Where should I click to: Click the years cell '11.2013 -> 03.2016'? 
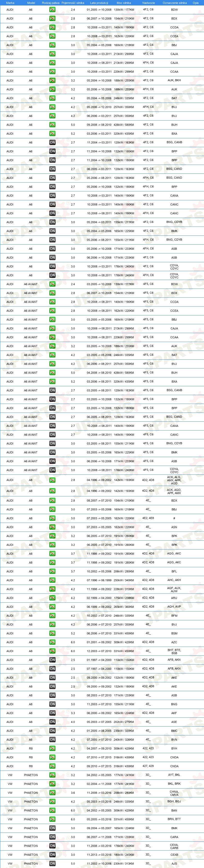click(x=99, y=855)
